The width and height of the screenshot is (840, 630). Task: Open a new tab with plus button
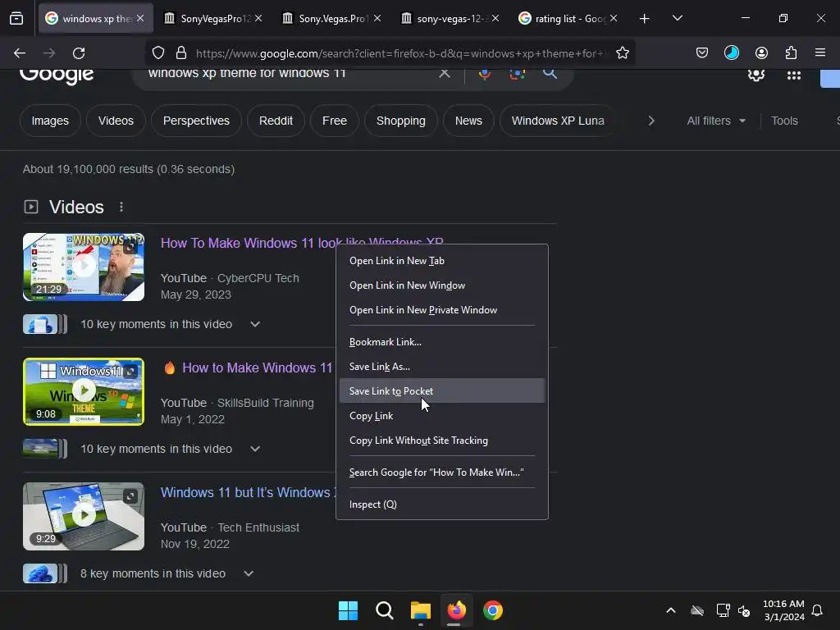(645, 19)
